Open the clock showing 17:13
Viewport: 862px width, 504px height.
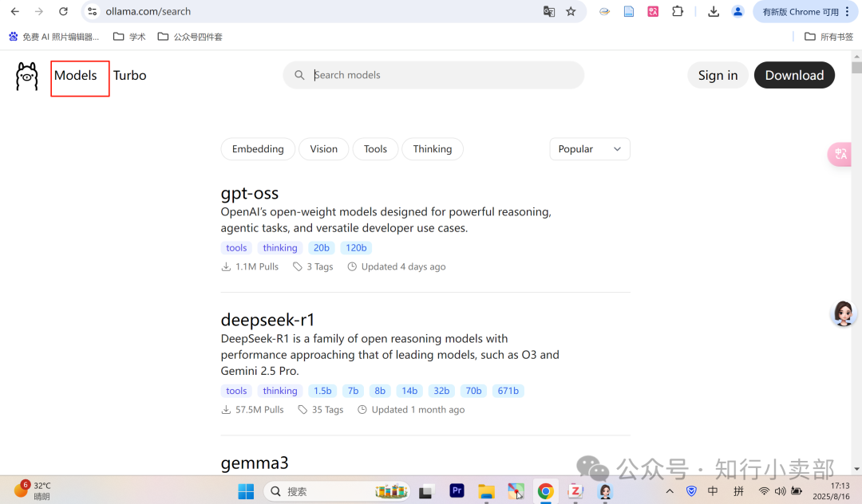click(x=831, y=490)
